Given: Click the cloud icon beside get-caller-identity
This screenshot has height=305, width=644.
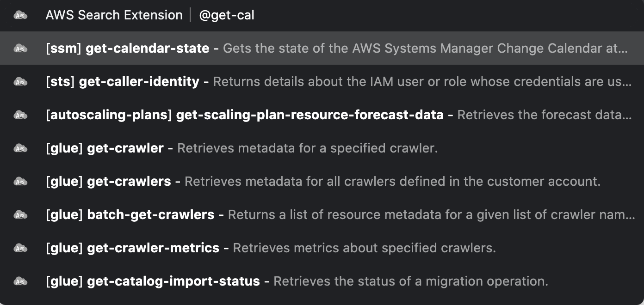Looking at the screenshot, I should (20, 82).
